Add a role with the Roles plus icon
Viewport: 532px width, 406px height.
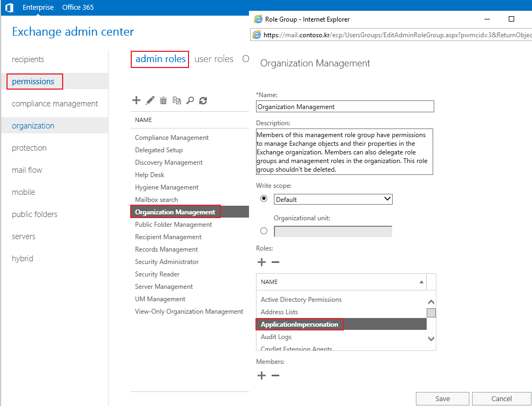tap(261, 262)
